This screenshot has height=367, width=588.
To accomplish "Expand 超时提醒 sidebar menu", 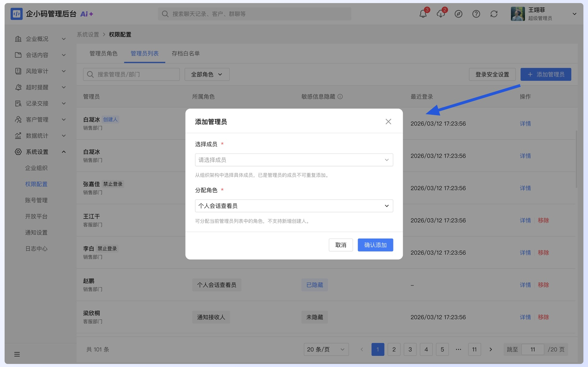I will coord(40,87).
